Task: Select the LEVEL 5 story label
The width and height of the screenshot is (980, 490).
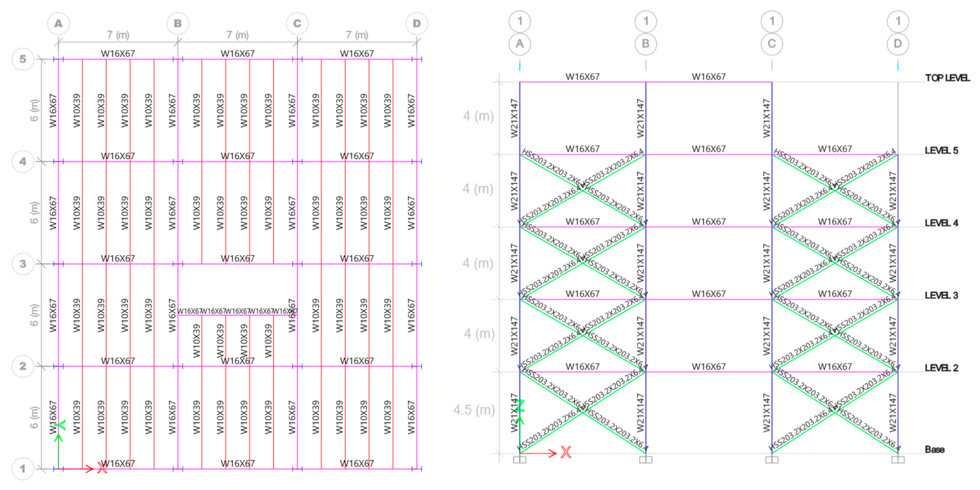Action: point(941,150)
